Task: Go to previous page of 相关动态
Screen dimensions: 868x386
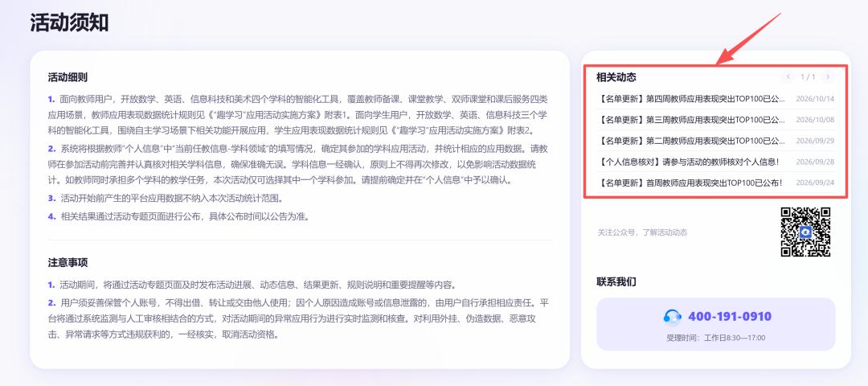Action: click(788, 76)
